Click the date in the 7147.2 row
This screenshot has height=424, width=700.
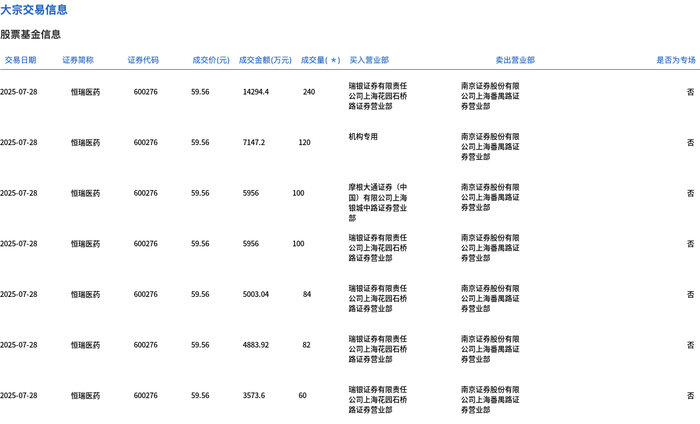(x=19, y=142)
